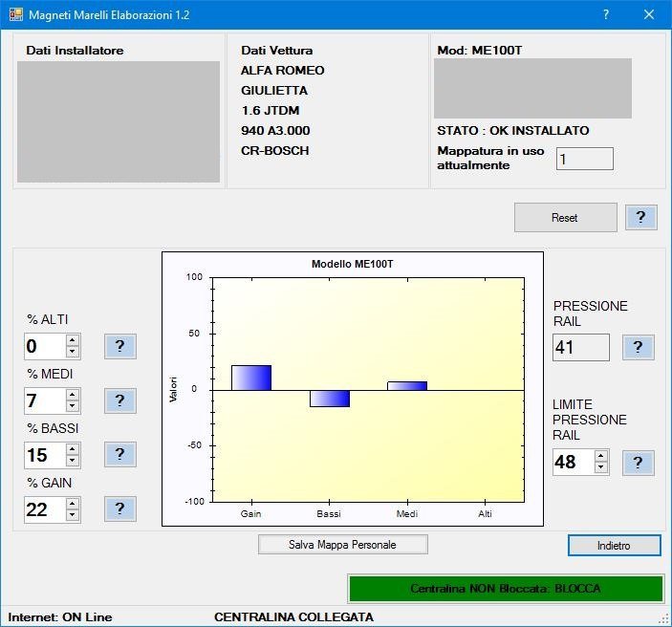This screenshot has width=672, height=627.
Task: Click the GIULIETTA text
Action: point(274,91)
